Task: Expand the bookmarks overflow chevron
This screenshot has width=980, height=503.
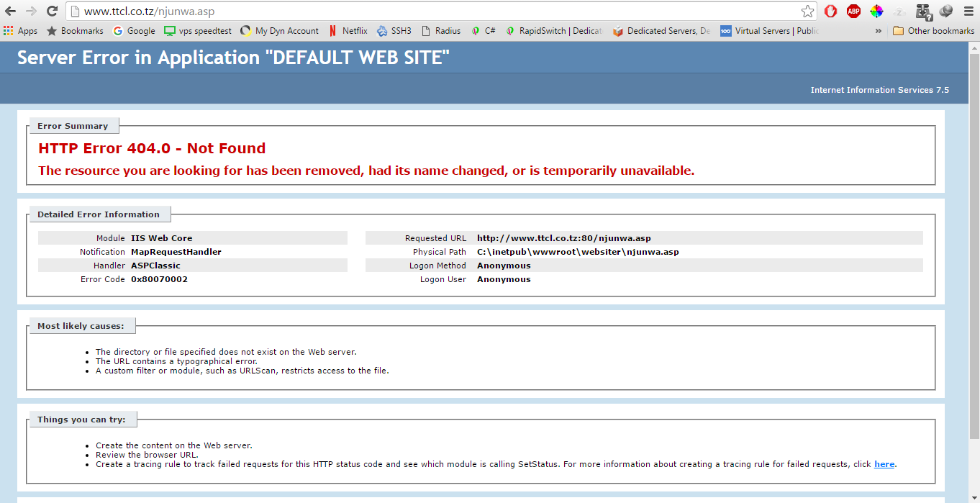Action: coord(879,31)
